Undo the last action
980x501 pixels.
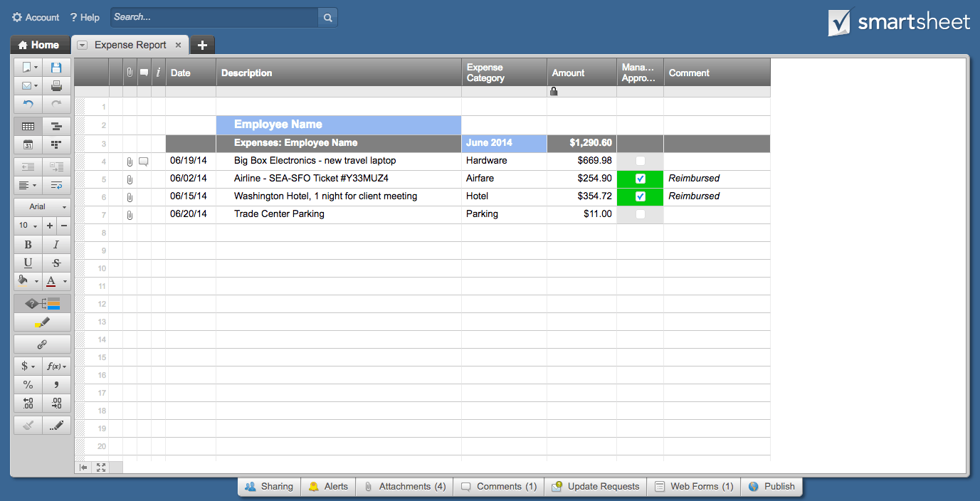(28, 105)
